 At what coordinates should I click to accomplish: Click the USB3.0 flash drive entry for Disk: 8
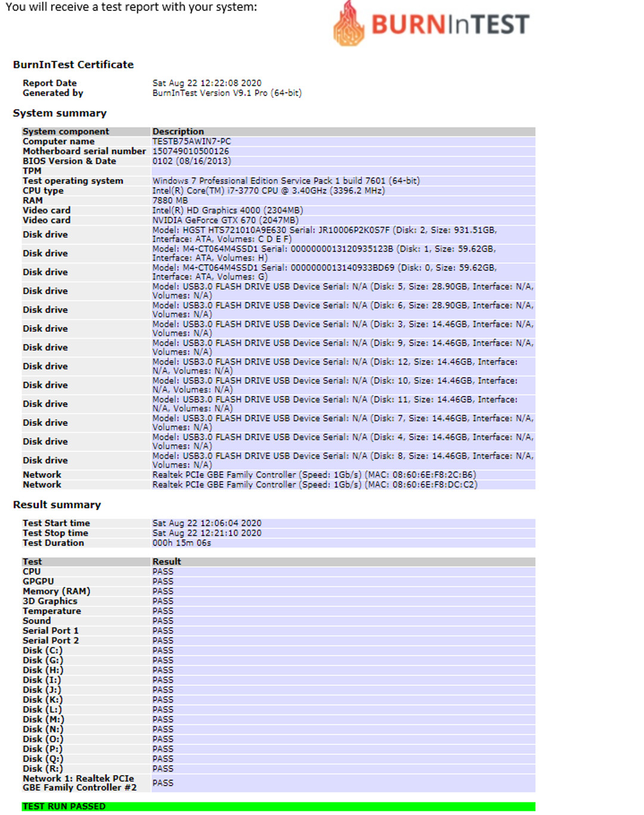click(343, 460)
